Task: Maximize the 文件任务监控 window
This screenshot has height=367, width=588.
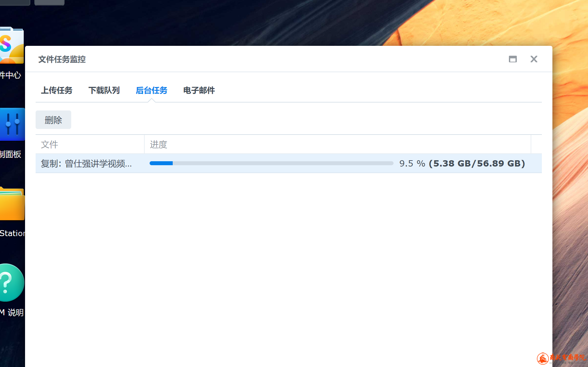Action: [513, 59]
